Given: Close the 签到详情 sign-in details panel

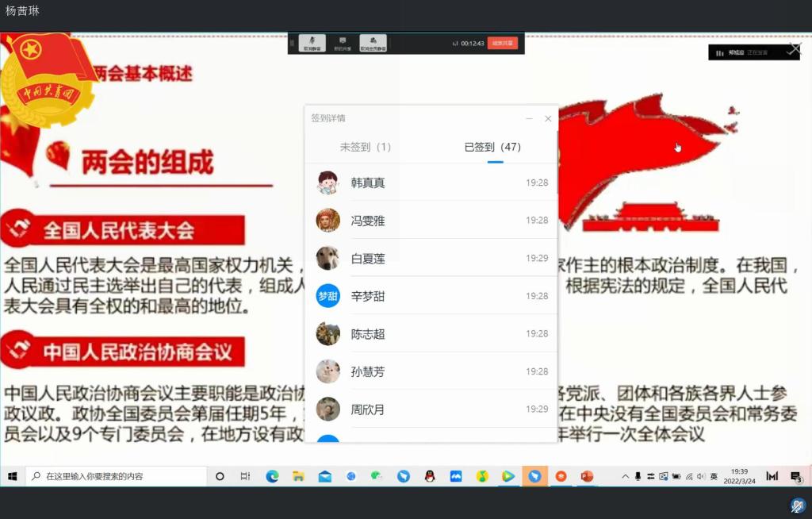Looking at the screenshot, I should 548,118.
